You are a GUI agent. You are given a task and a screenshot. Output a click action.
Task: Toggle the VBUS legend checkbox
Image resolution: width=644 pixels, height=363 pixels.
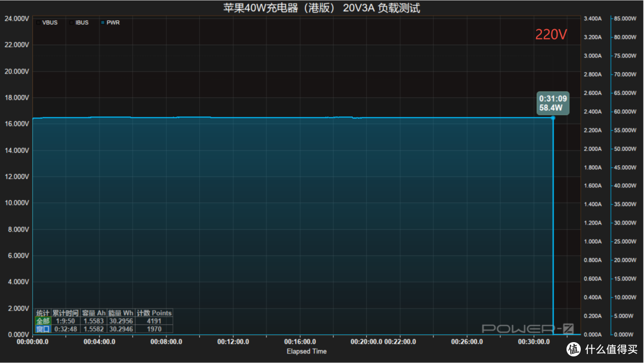[39, 23]
